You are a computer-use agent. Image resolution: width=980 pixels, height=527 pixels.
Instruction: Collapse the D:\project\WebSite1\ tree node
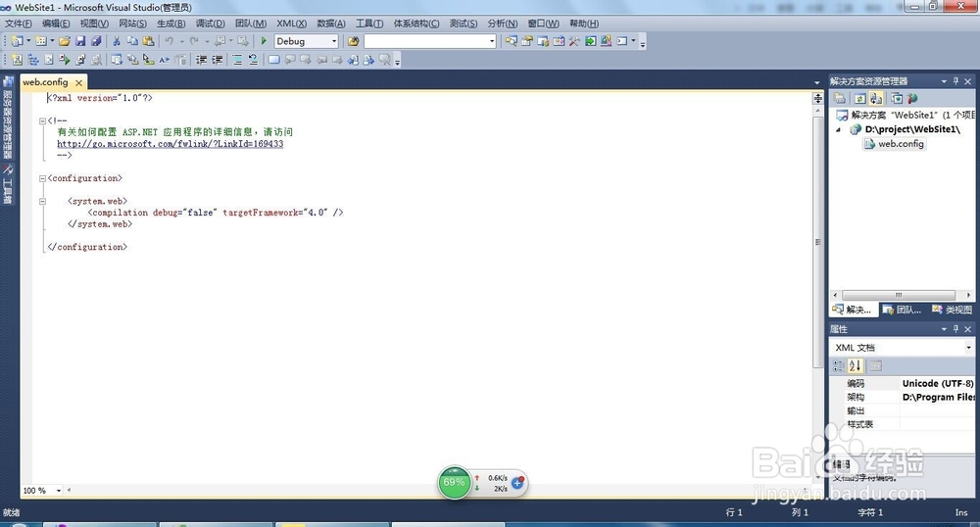839,130
